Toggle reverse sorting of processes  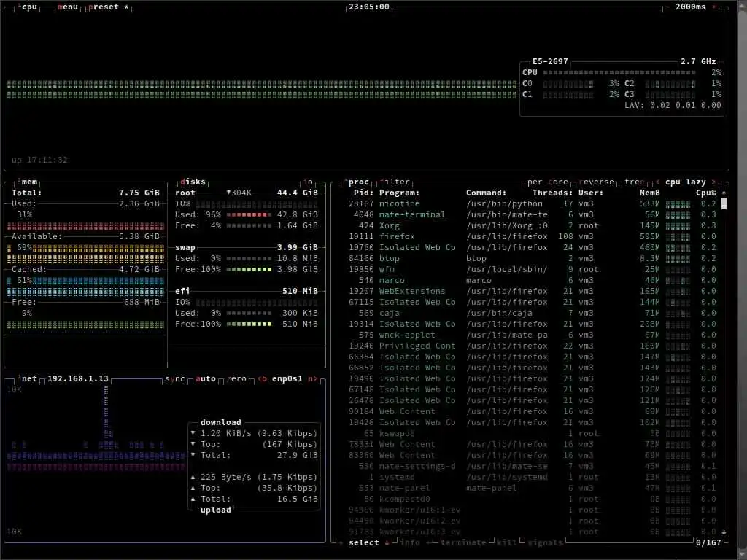coord(597,182)
